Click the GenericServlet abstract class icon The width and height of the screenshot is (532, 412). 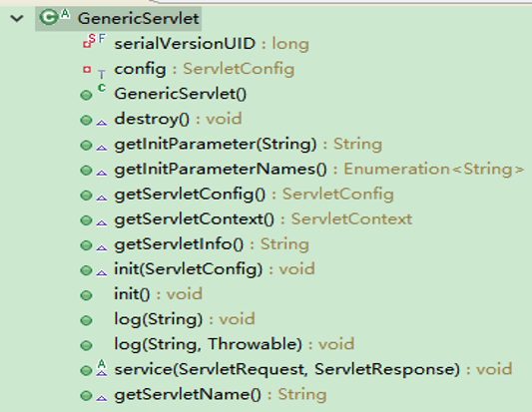pyautogui.click(x=54, y=17)
